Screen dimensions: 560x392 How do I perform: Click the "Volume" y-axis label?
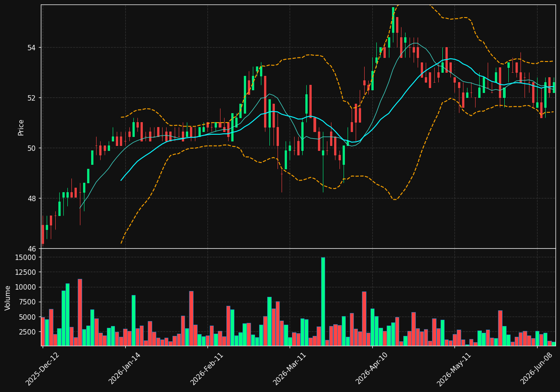click(8, 298)
